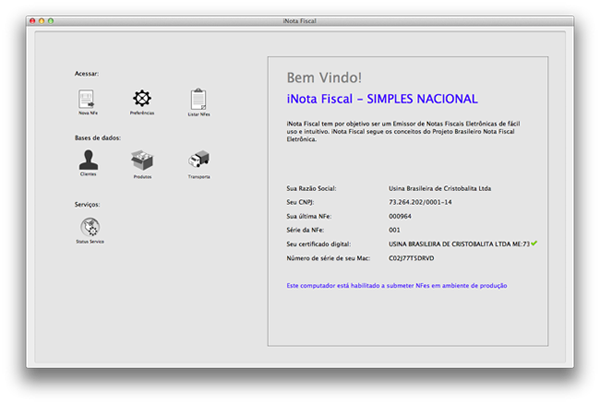Open the Listar NFes clipboard icon
Viewport: 600px width, 404px height.
[x=199, y=99]
